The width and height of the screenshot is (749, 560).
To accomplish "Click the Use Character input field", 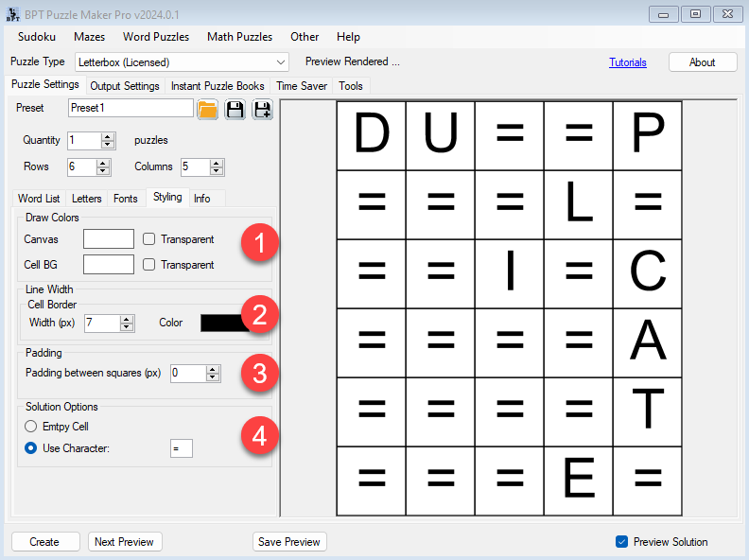I will 181,448.
